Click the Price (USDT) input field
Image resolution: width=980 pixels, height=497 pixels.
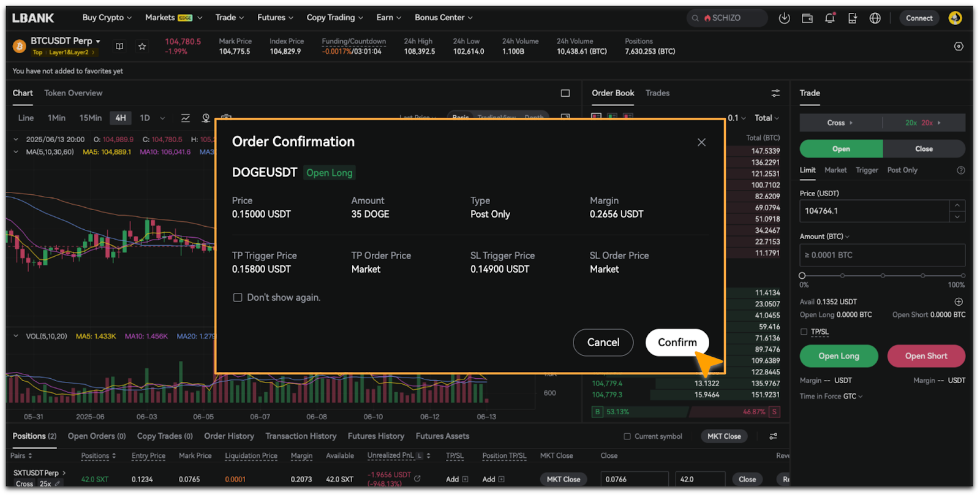[874, 211]
